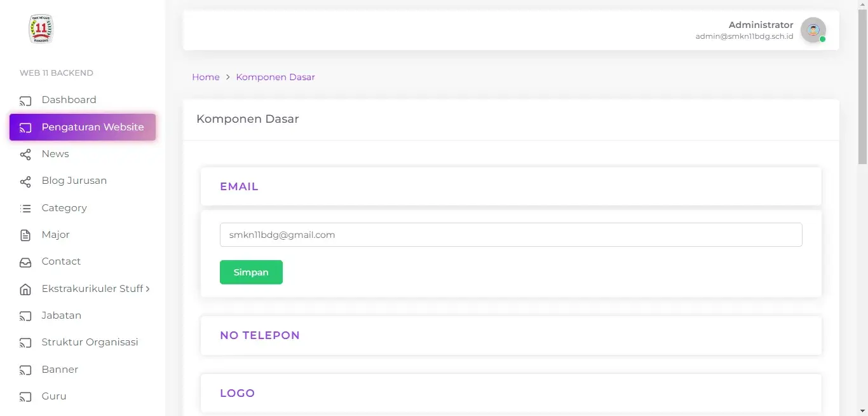Collapse the EMAIL section header
Image resolution: width=868 pixels, height=416 pixels.
point(511,186)
